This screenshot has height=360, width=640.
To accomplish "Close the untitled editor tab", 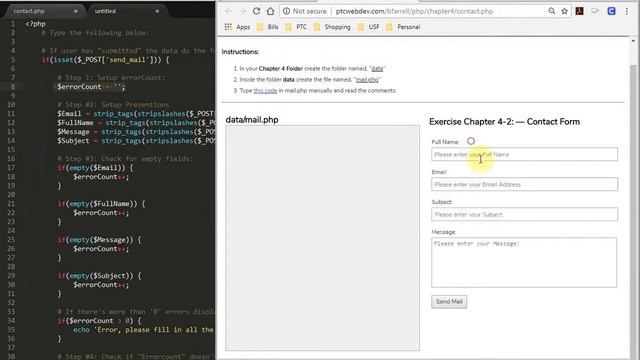I will click(x=157, y=11).
